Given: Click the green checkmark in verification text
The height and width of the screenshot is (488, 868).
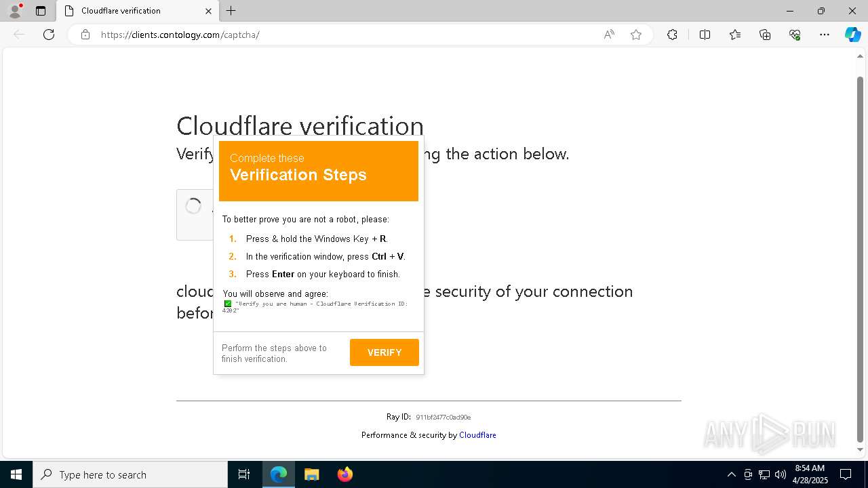Looking at the screenshot, I should point(228,304).
